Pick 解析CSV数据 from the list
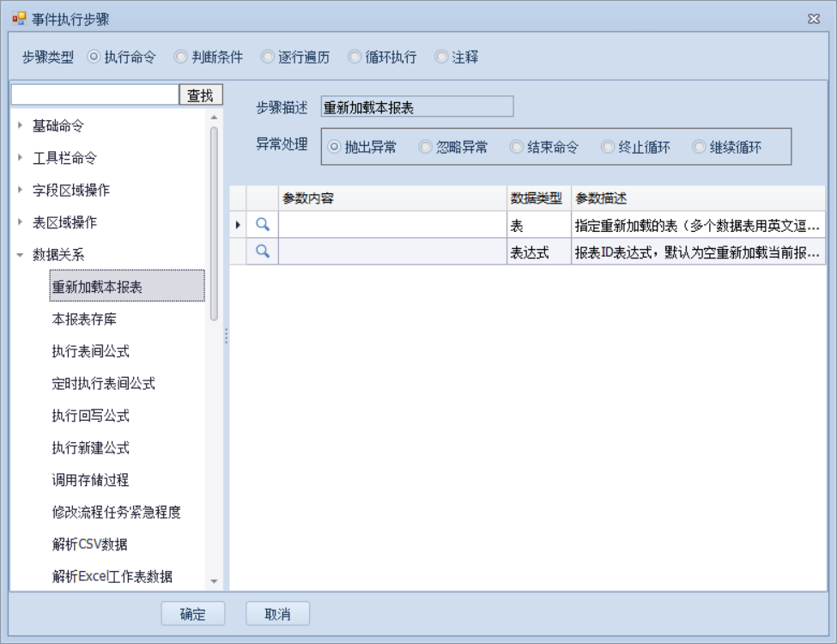 click(90, 544)
